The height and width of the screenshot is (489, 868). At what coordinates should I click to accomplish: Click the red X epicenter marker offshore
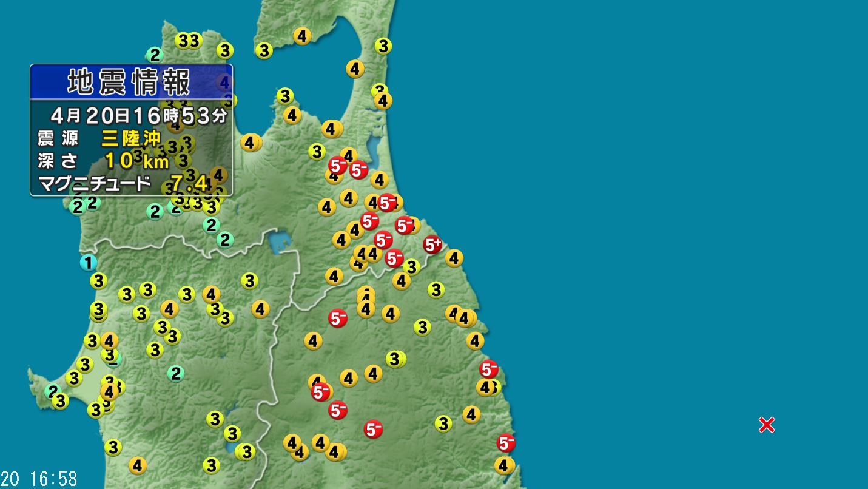click(x=767, y=425)
